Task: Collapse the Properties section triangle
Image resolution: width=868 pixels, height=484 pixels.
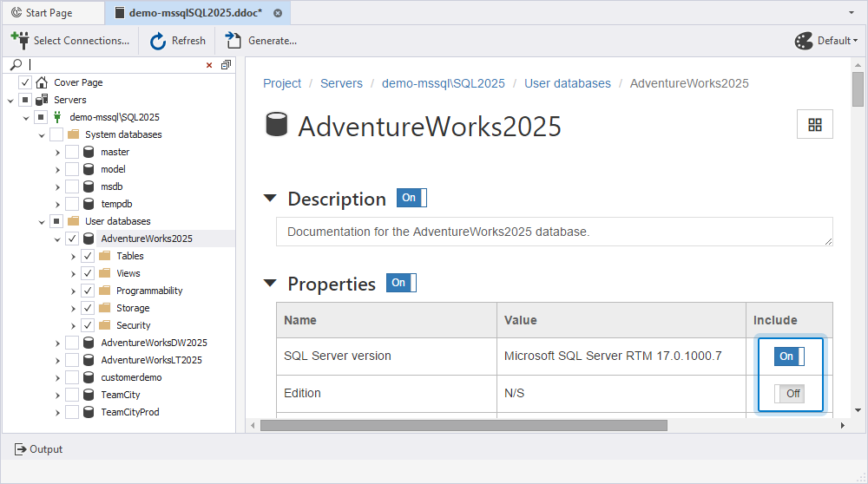Action: (270, 283)
